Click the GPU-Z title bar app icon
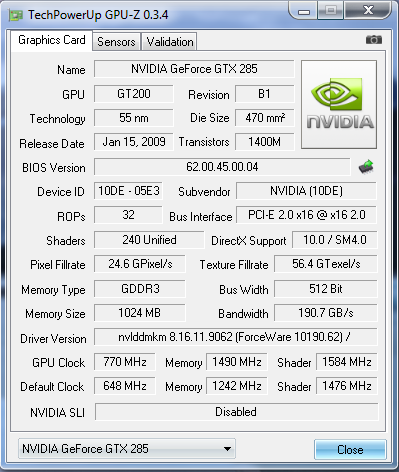The width and height of the screenshot is (399, 472). coord(15,15)
